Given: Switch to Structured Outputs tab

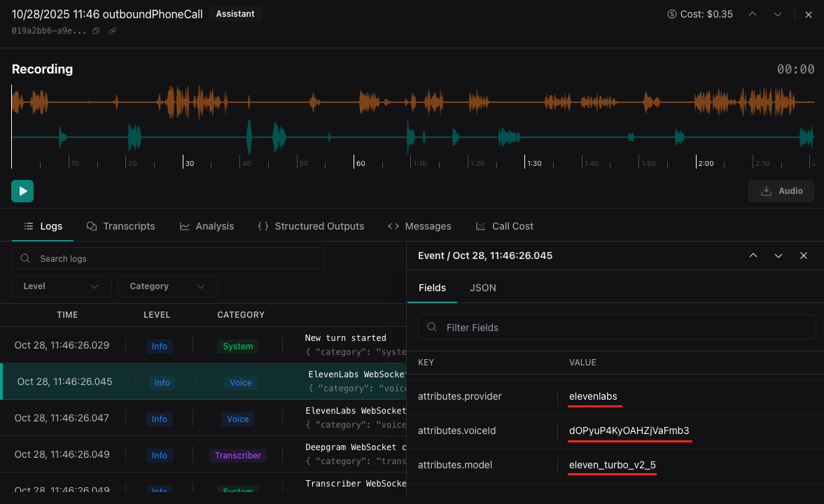Looking at the screenshot, I should tap(311, 226).
